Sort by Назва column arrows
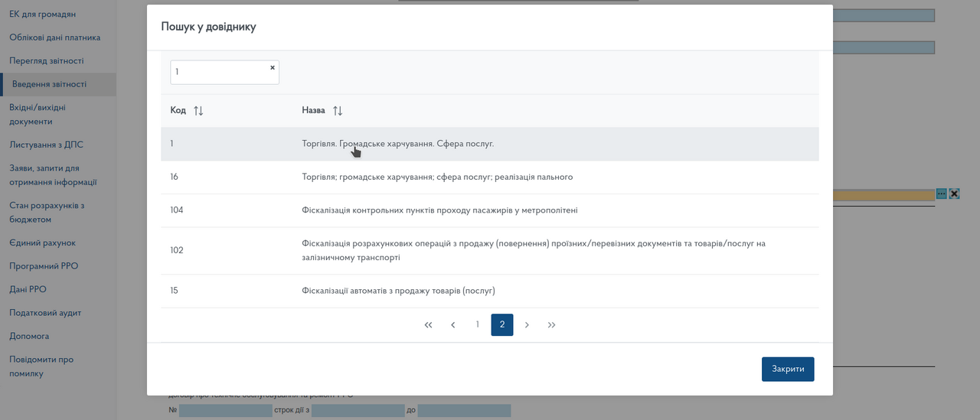This screenshot has height=420, width=980. [x=338, y=111]
